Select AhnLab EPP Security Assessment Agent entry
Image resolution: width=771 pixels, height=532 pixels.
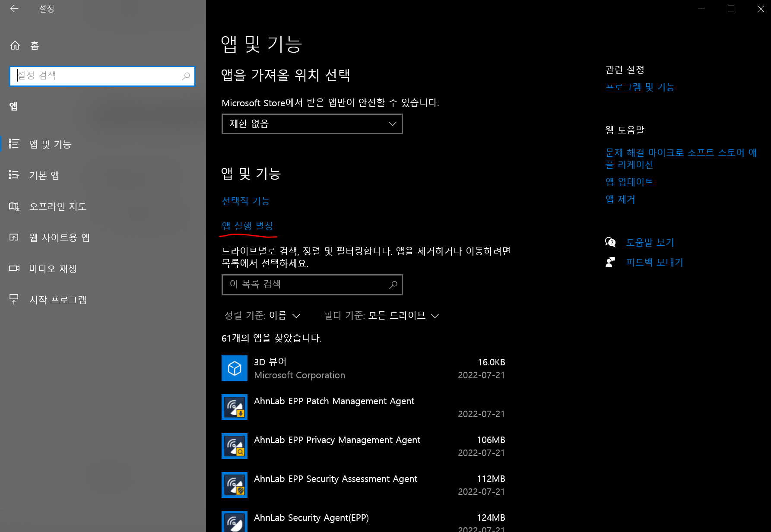[x=363, y=485]
